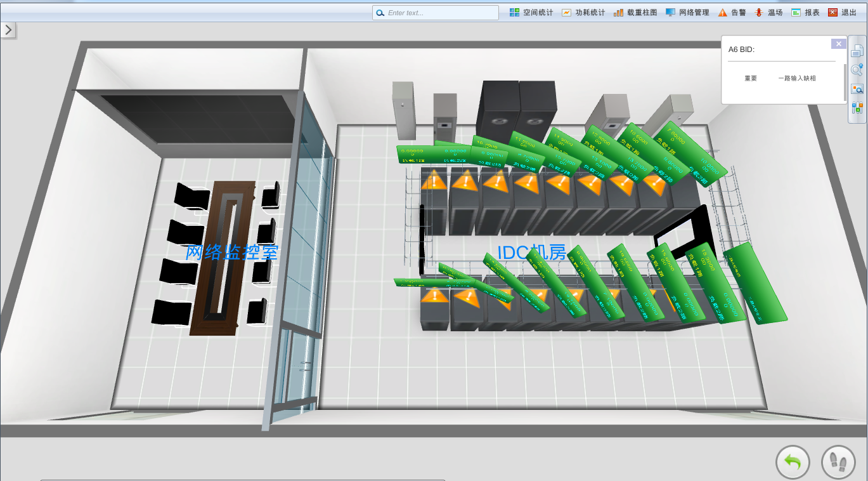Click the image search icon in right sidebar

coord(857,89)
